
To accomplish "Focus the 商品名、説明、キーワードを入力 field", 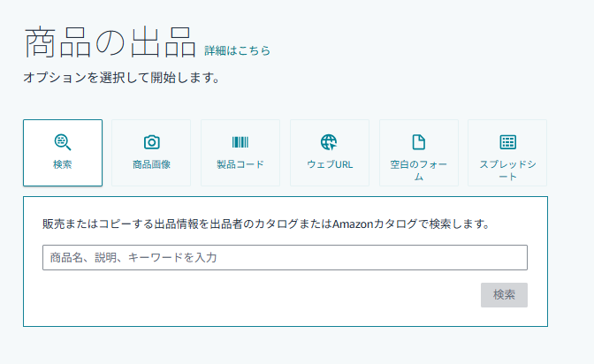I will [x=285, y=258].
